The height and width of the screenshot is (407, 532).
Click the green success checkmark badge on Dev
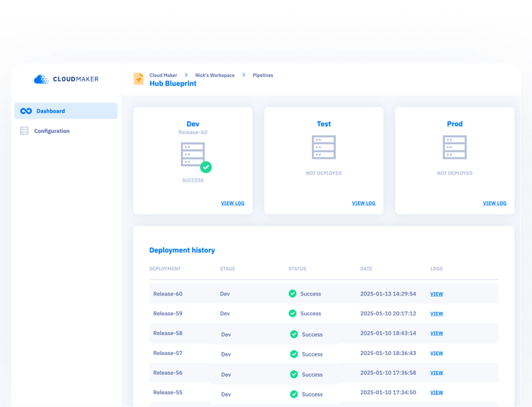point(206,167)
